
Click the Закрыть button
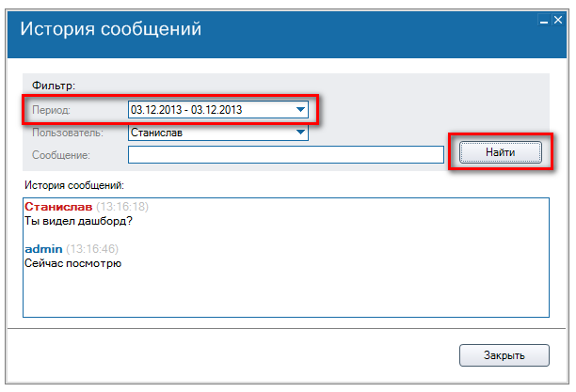click(x=504, y=355)
